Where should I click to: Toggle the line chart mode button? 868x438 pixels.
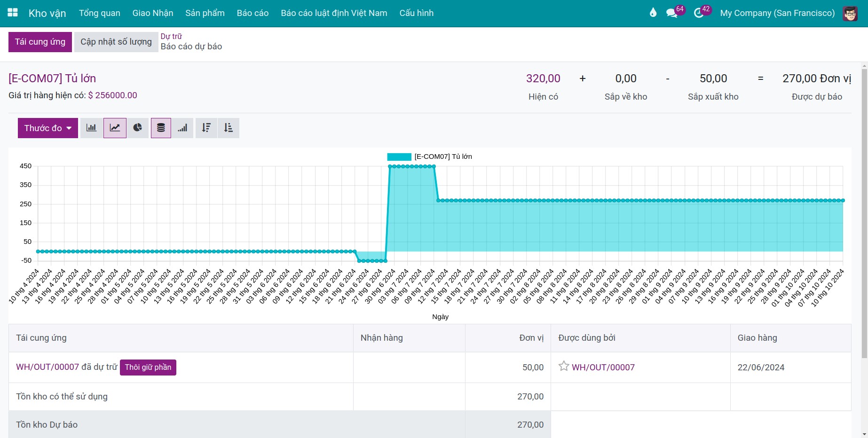point(115,128)
